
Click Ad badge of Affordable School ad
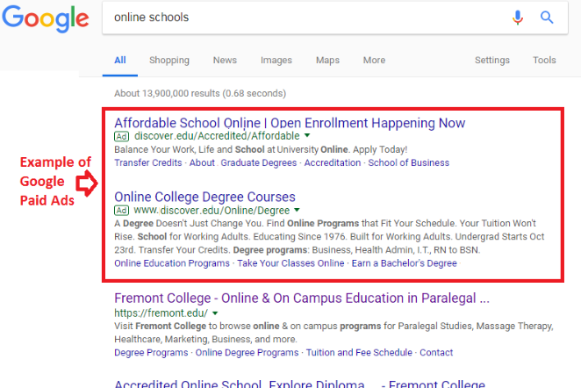pyautogui.click(x=121, y=136)
